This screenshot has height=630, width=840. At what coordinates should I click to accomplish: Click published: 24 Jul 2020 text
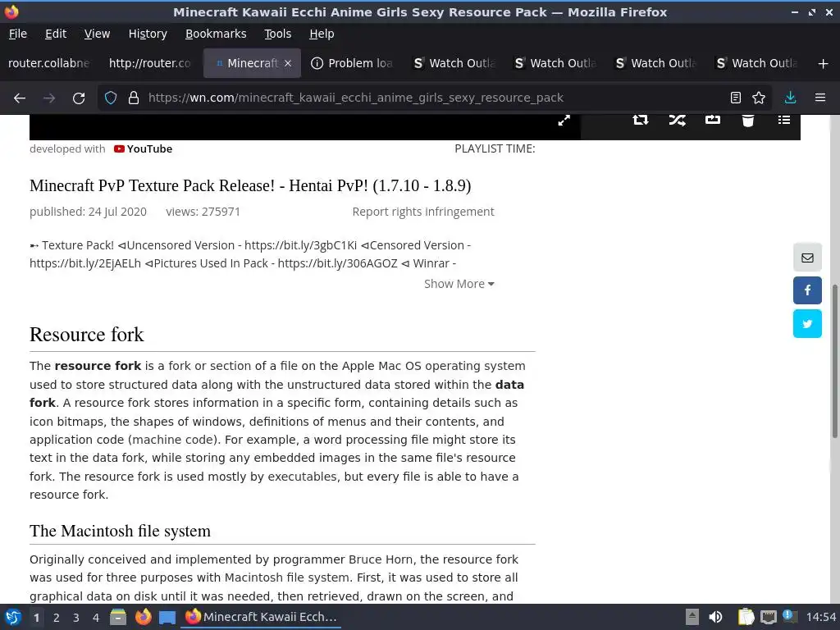tap(88, 212)
